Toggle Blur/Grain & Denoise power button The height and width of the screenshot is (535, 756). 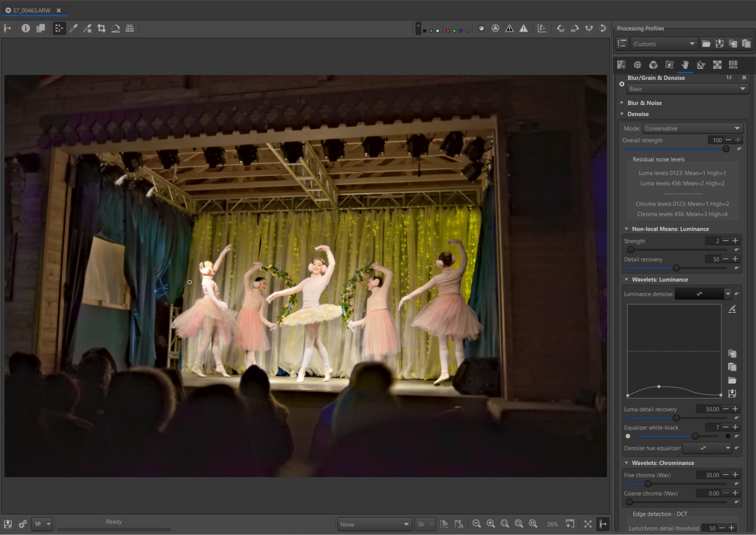pos(621,84)
